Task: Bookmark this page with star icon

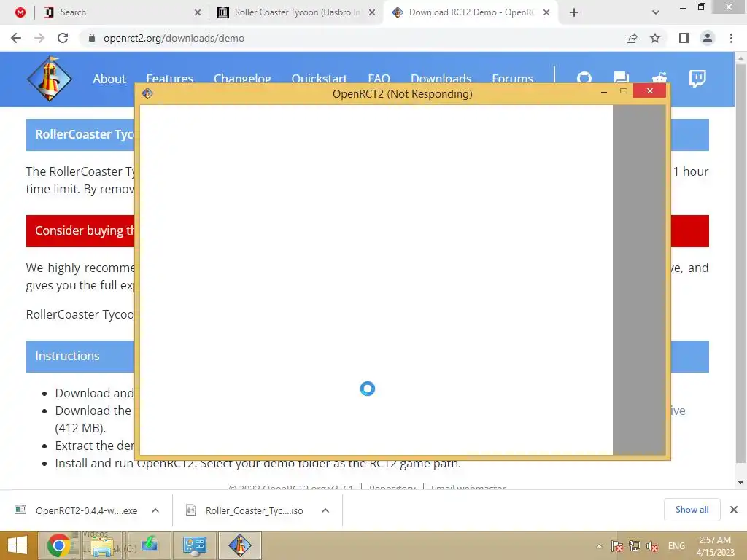Action: point(655,38)
